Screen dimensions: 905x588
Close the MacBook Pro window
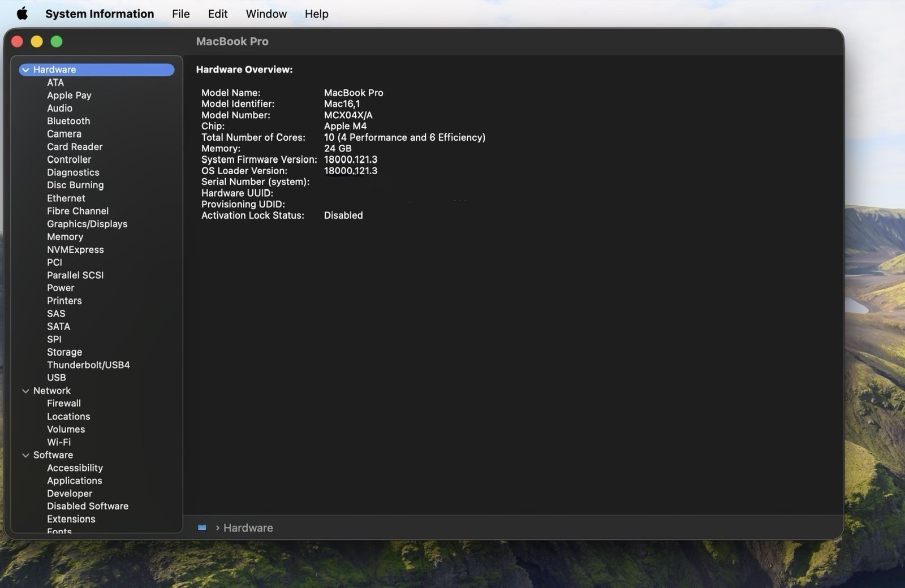(17, 41)
